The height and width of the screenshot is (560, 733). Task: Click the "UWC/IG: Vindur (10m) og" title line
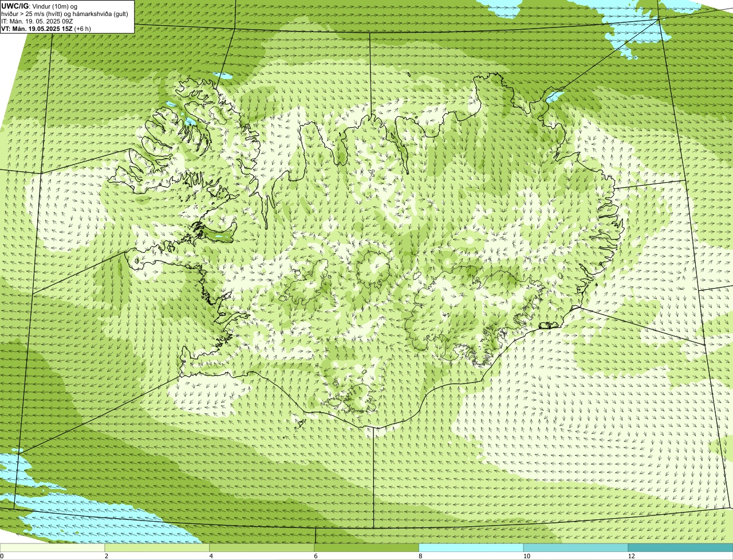[x=40, y=6]
